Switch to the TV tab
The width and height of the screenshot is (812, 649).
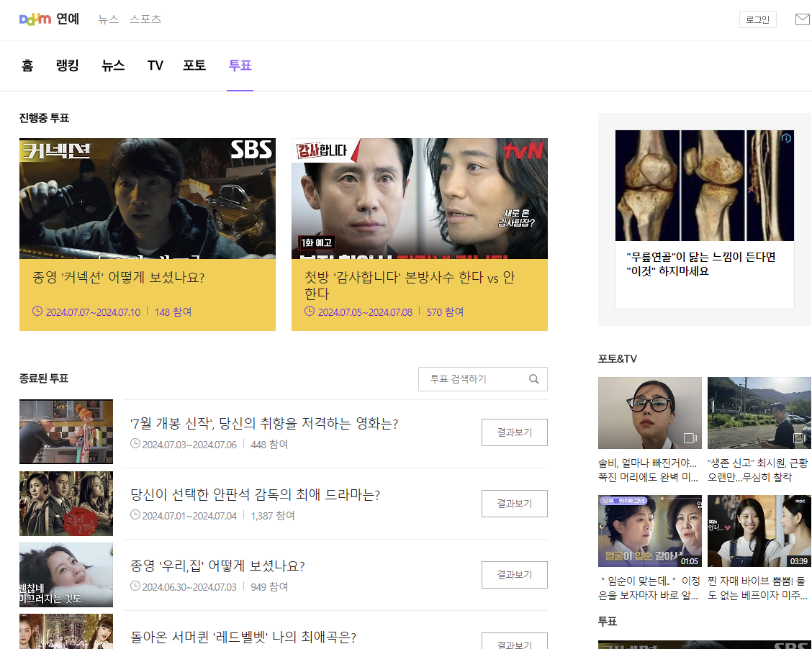155,65
